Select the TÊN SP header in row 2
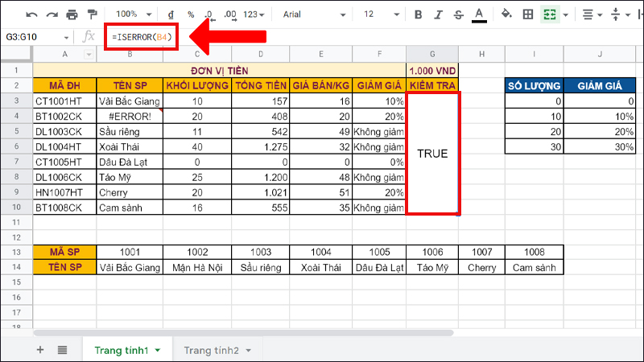The height and width of the screenshot is (362, 644). pos(130,86)
